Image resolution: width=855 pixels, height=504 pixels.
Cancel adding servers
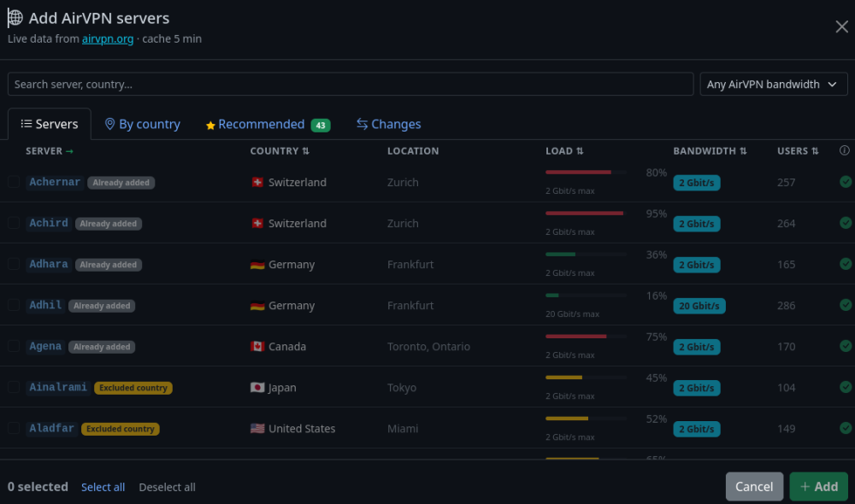click(754, 487)
